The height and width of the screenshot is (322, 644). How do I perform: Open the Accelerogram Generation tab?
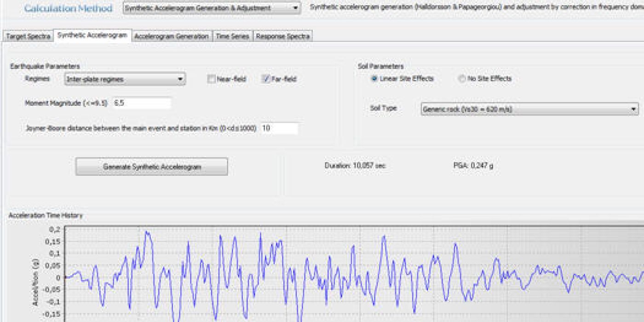[x=172, y=36]
